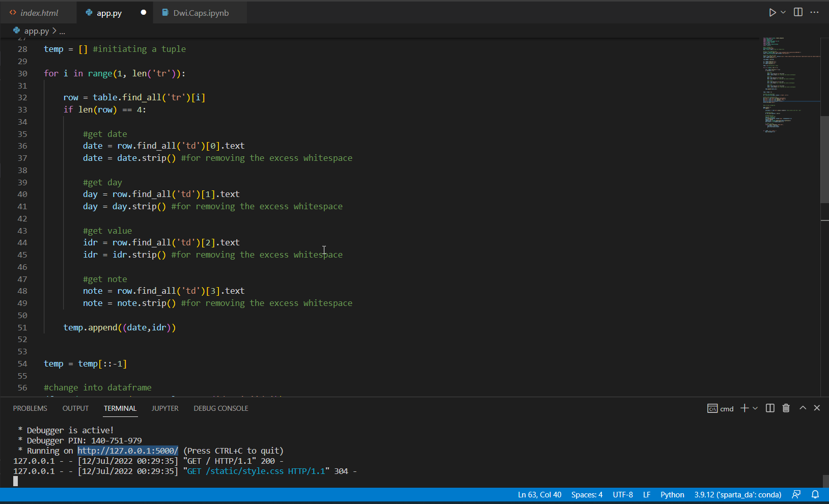The width and height of the screenshot is (829, 504).
Task: Kill the active terminal with the trash icon
Action: tap(785, 408)
